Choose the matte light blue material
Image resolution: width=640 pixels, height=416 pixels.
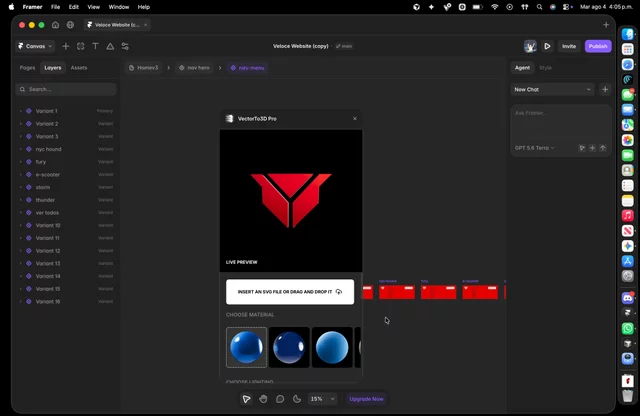point(332,347)
